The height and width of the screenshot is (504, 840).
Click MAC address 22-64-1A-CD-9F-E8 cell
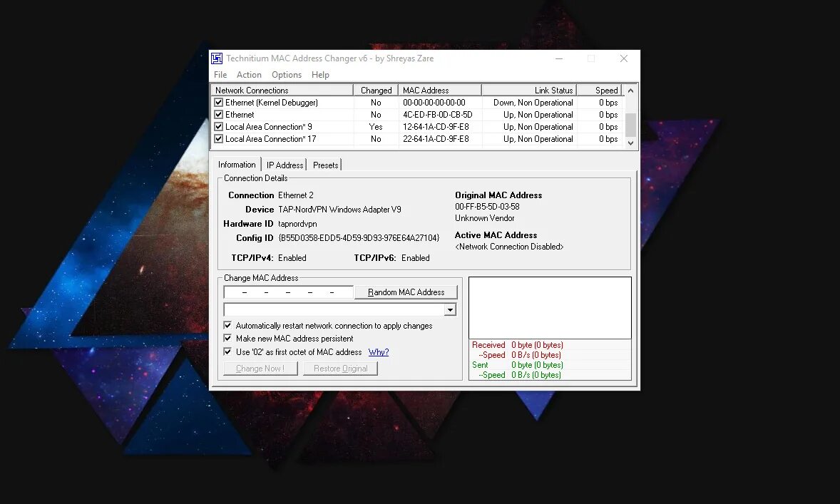point(436,139)
